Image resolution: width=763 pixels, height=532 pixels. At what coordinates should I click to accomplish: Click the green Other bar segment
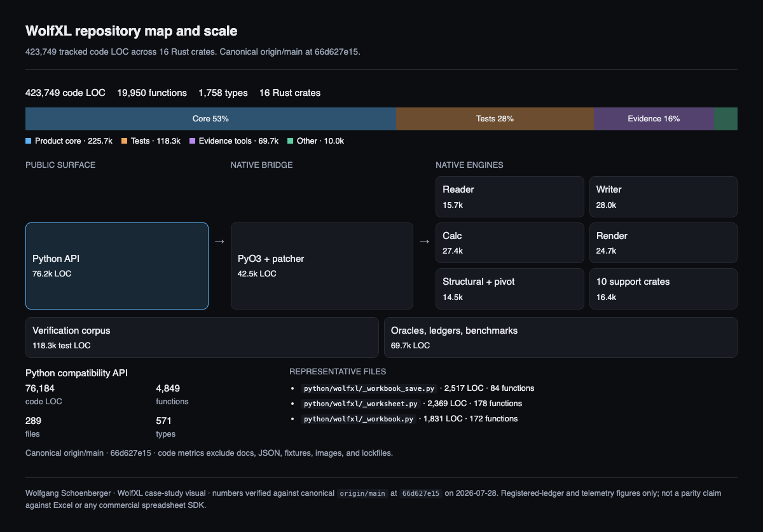(725, 119)
